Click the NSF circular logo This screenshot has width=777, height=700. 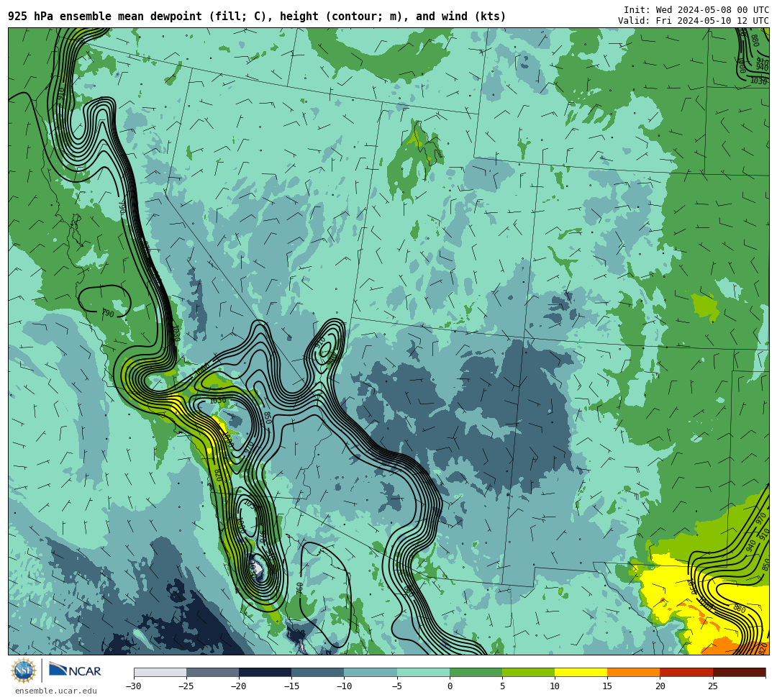pos(23,672)
